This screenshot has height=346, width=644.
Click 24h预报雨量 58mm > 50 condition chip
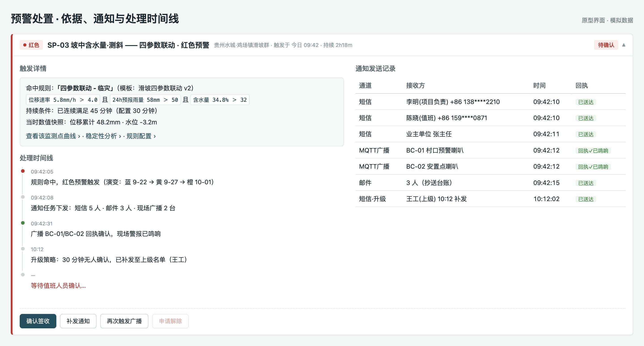pos(145,100)
